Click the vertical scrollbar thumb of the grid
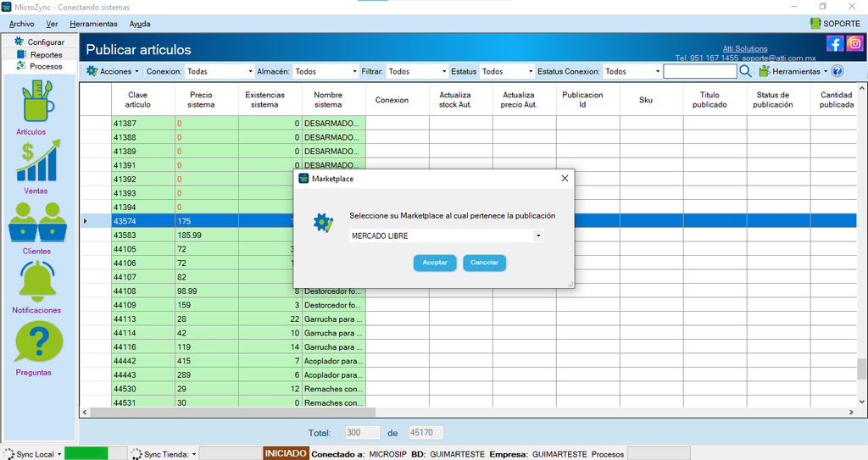Screen dimensions: 868x460 [861, 369]
